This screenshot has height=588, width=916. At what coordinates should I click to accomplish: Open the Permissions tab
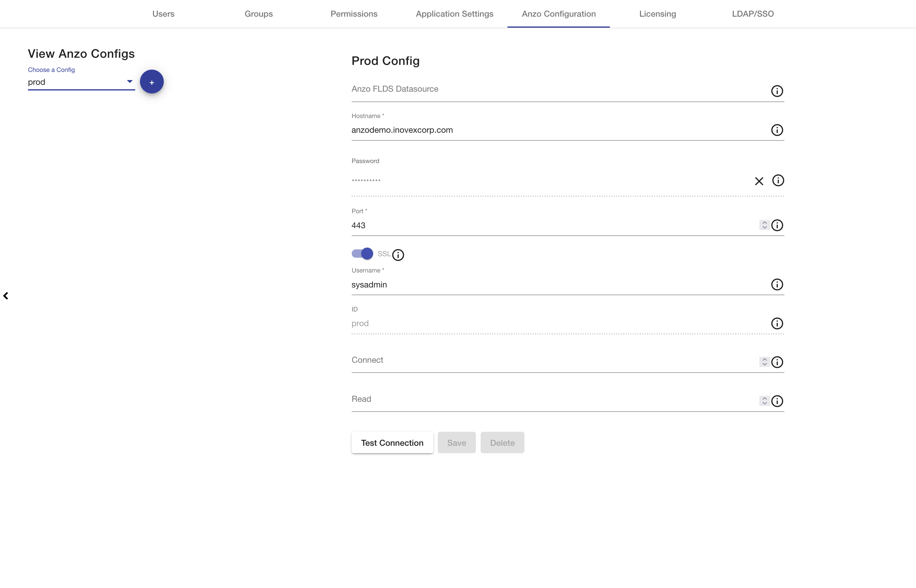pyautogui.click(x=354, y=14)
